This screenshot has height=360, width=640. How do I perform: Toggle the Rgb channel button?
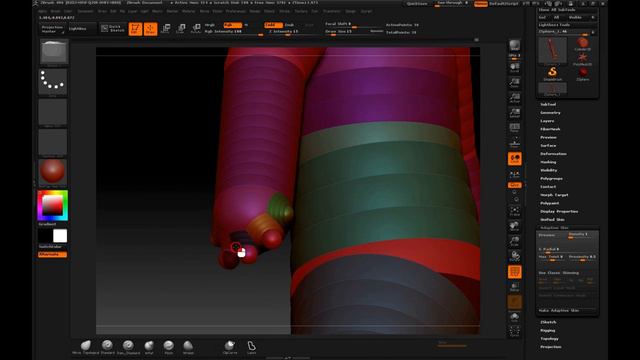click(232, 25)
